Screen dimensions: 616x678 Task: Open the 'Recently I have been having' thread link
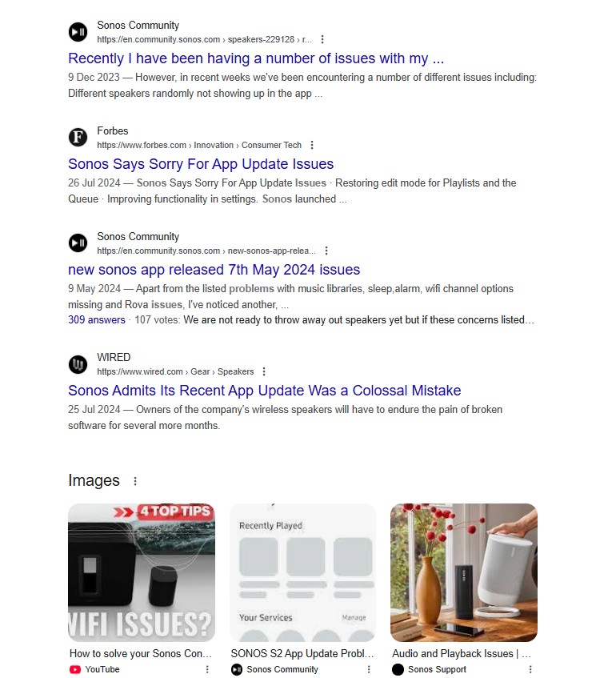click(x=256, y=58)
